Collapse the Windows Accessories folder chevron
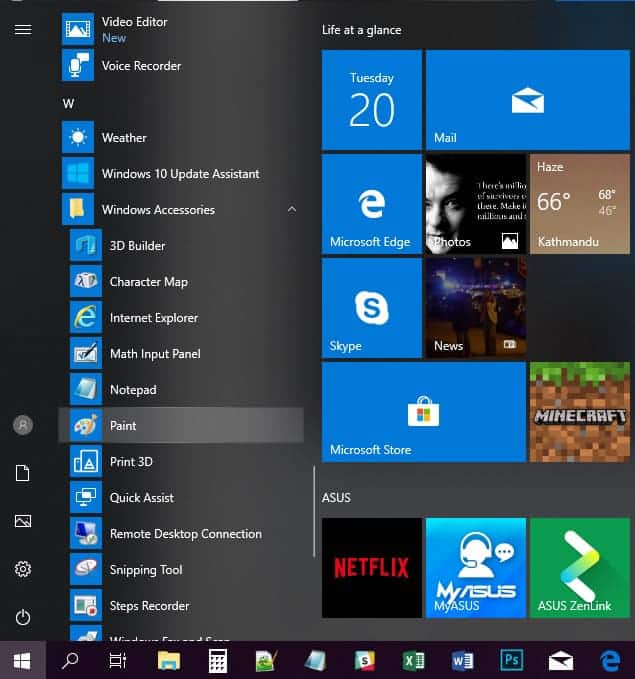The width and height of the screenshot is (635, 679). (292, 210)
